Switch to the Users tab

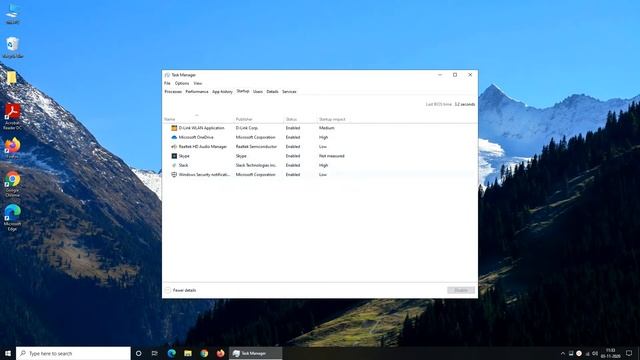[x=258, y=92]
